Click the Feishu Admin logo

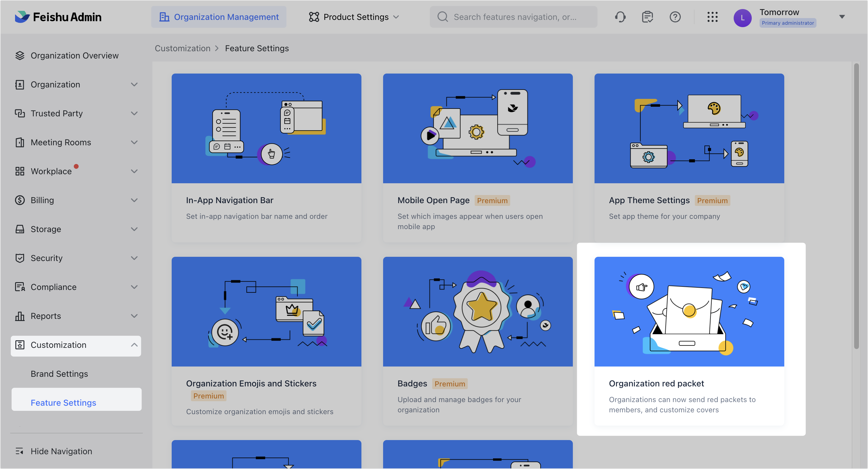pos(58,17)
